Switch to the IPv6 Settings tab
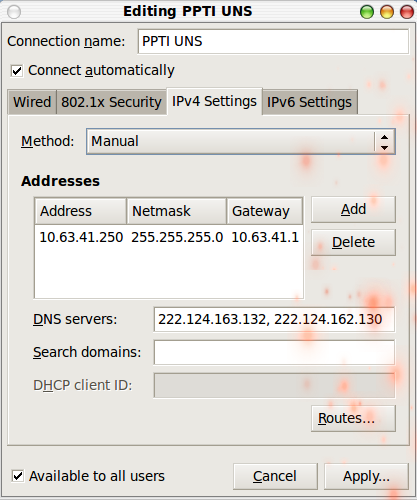Image resolution: width=417 pixels, height=500 pixels. coord(309,102)
